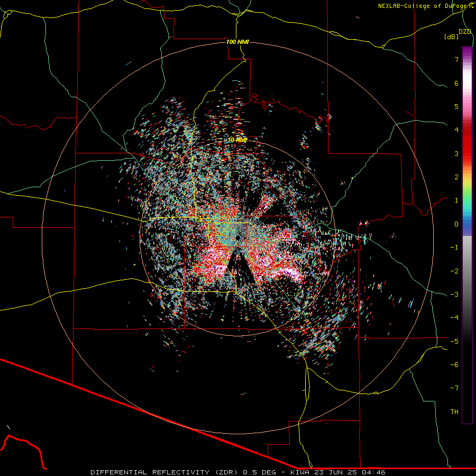This screenshot has height=476, width=476.
Task: Click the DZD legend title
Action: pyautogui.click(x=465, y=32)
